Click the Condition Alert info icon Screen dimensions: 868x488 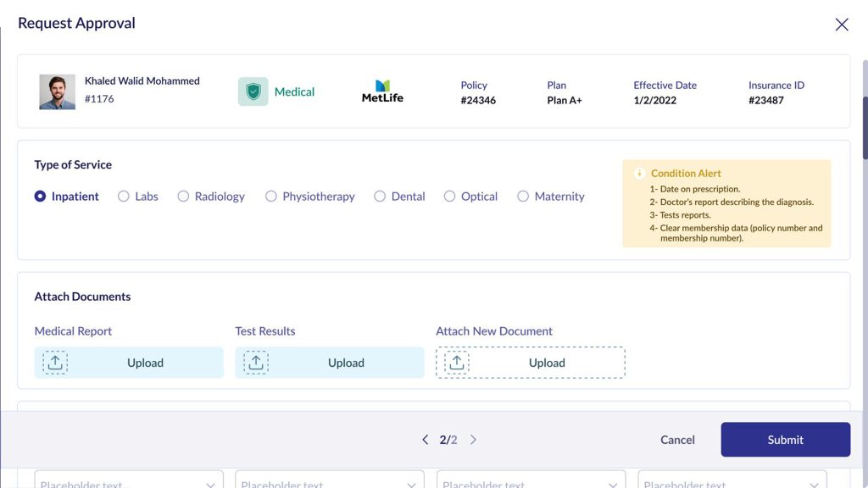pos(639,173)
